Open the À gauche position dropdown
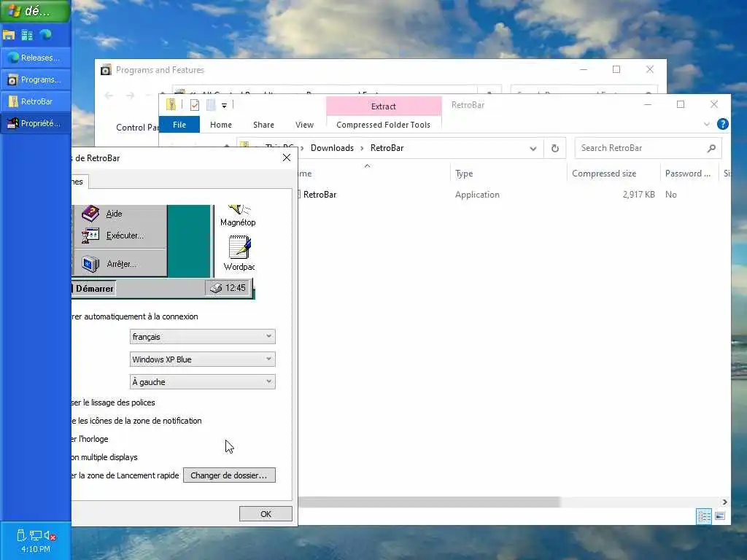This screenshot has width=747, height=560. (203, 381)
